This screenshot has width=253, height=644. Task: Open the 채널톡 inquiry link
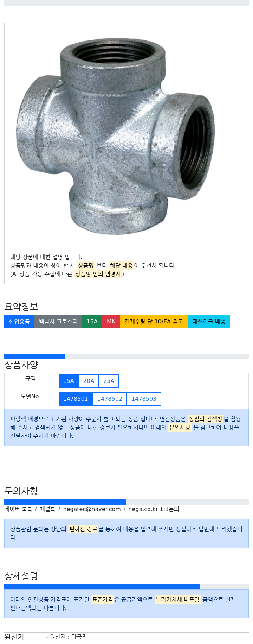click(47, 509)
